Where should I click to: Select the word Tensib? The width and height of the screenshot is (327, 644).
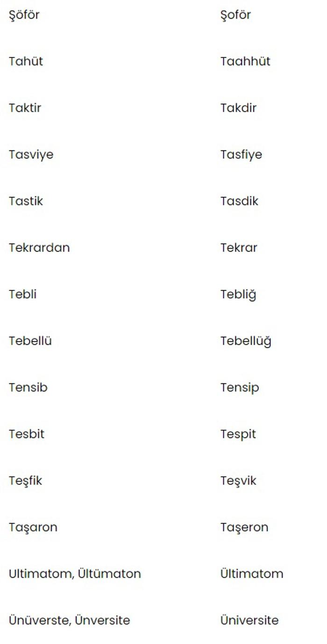click(x=28, y=388)
